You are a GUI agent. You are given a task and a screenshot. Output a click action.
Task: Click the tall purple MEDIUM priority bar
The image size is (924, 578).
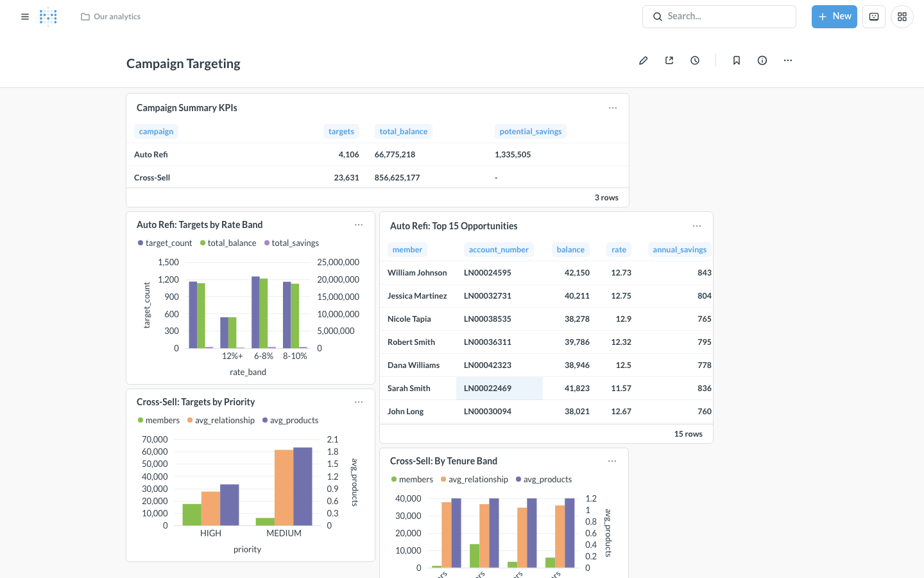click(303, 486)
